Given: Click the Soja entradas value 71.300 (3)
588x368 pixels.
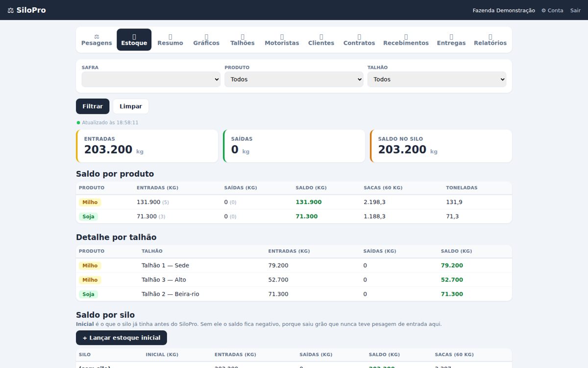Looking at the screenshot, I should [x=151, y=216].
